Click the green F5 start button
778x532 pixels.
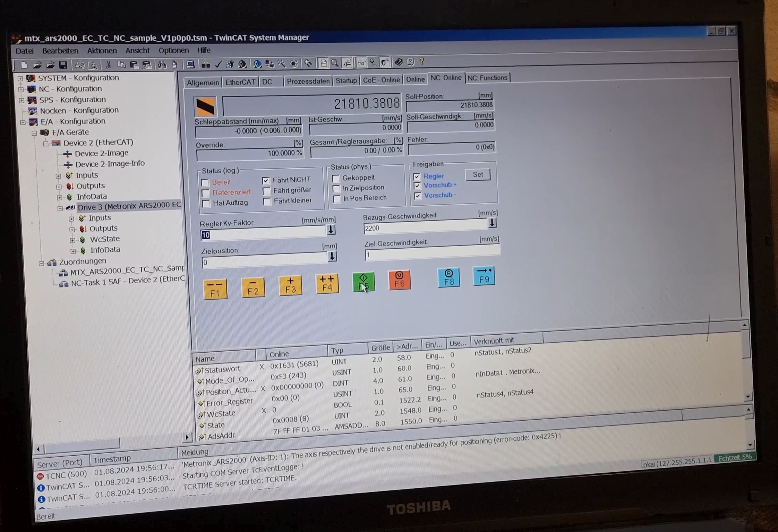coord(364,282)
